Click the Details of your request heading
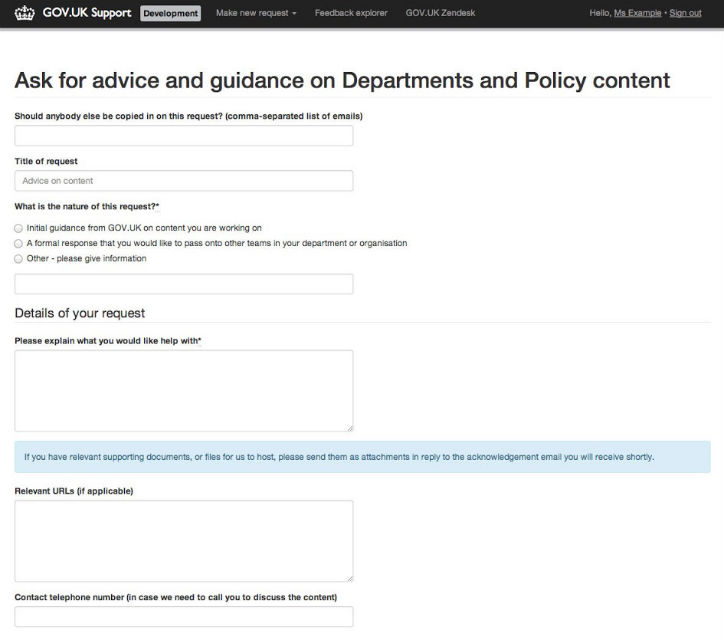This screenshot has height=640, width=724. tap(80, 313)
